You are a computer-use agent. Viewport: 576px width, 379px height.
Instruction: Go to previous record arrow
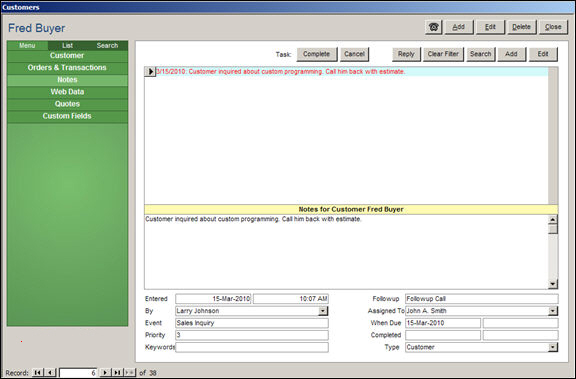coord(50,372)
